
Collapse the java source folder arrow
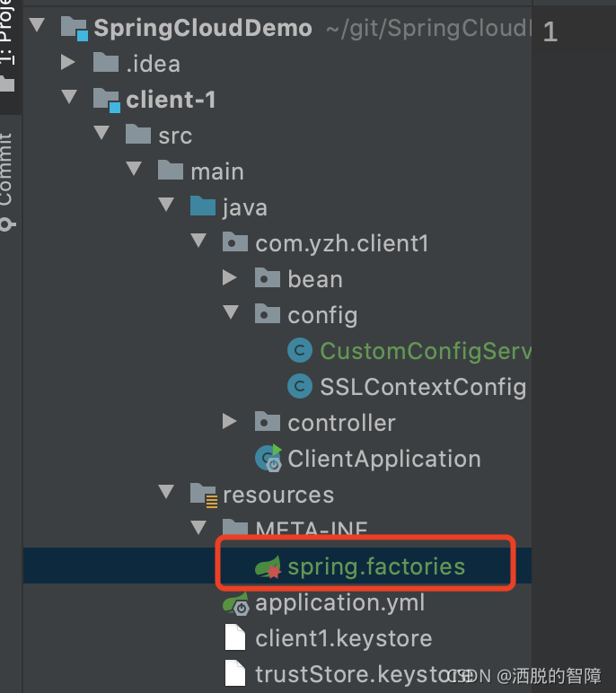tap(166, 204)
